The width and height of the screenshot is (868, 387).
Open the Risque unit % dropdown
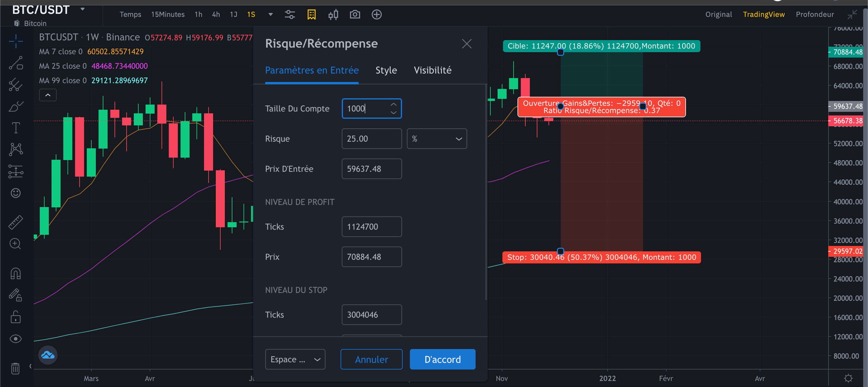(x=437, y=139)
